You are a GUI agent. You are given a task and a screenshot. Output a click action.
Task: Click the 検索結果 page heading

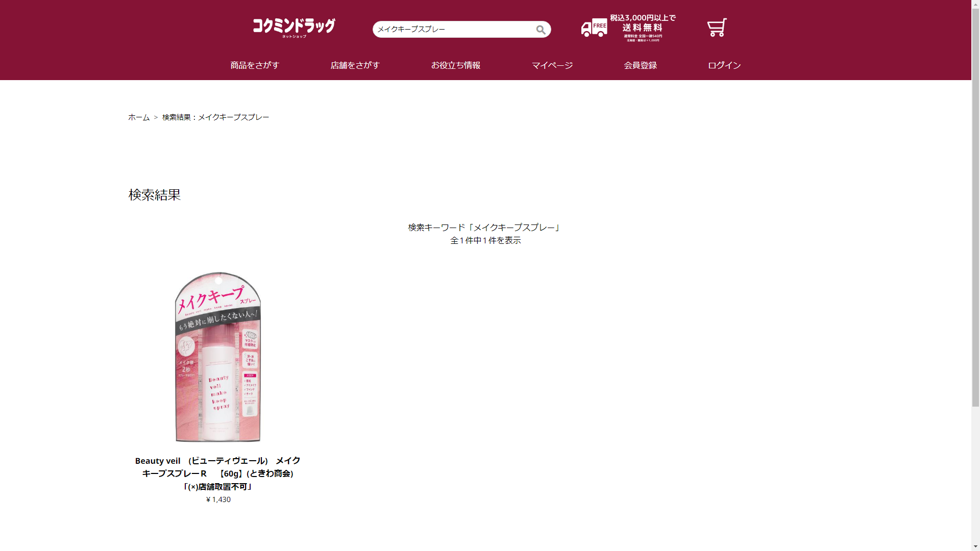(155, 195)
